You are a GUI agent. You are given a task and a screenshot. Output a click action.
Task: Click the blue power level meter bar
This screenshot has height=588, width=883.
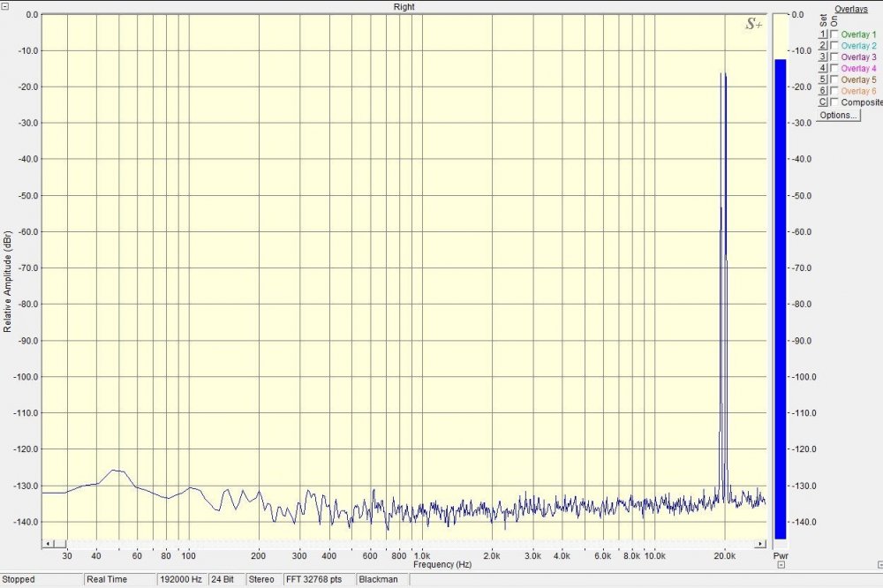(x=780, y=298)
